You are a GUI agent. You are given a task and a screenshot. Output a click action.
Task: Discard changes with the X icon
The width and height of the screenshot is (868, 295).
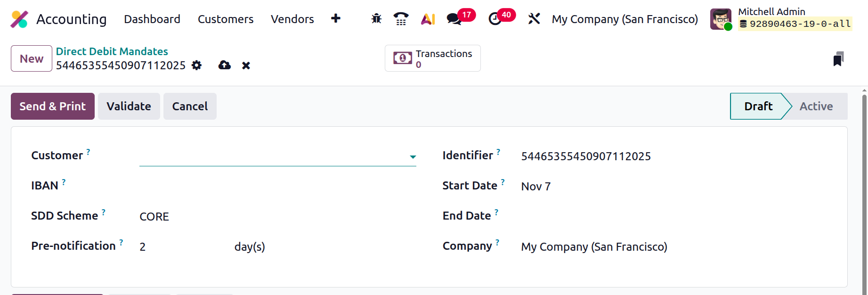point(246,66)
